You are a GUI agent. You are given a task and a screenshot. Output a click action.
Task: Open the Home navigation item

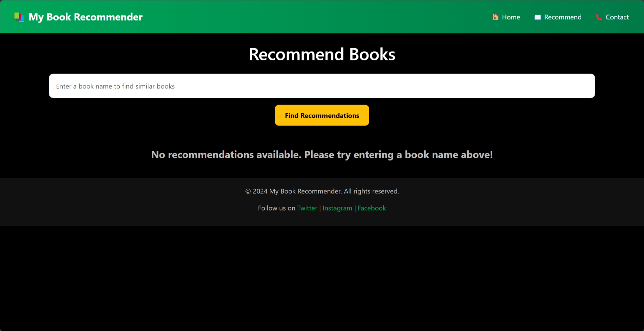coord(511,17)
